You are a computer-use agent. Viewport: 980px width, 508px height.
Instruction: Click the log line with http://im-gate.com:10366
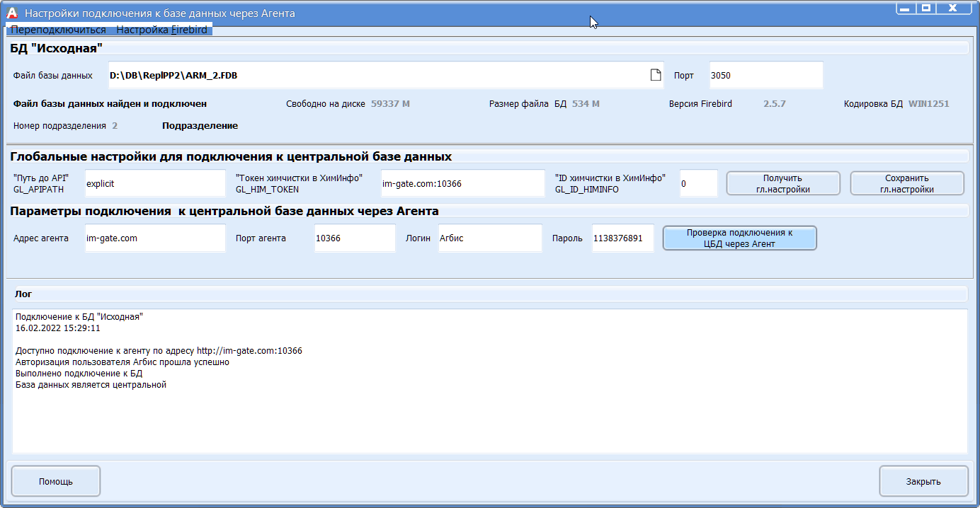tap(159, 351)
